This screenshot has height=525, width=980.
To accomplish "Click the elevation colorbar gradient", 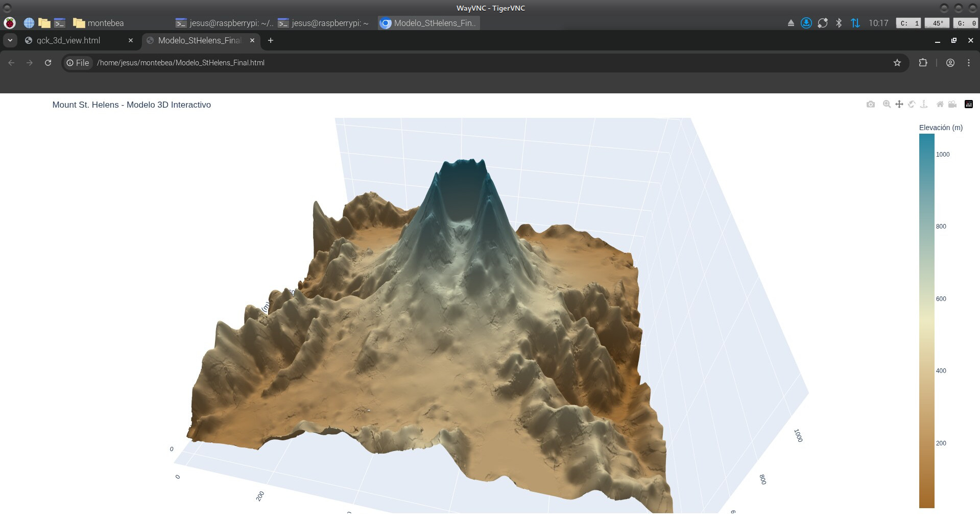I will (926, 321).
